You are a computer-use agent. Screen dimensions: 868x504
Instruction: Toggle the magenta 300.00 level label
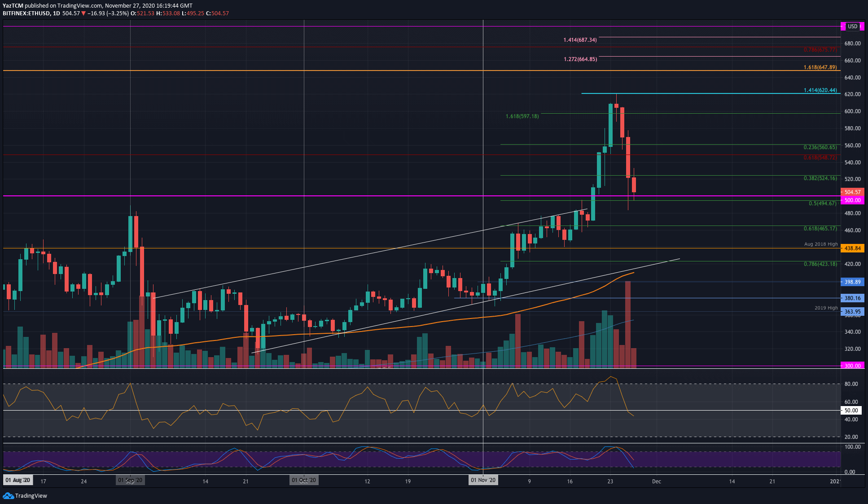tap(852, 366)
